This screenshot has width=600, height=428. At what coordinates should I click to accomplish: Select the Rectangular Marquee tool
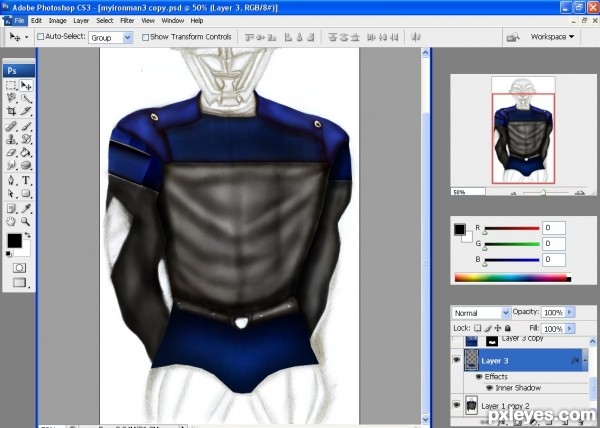tap(11, 85)
